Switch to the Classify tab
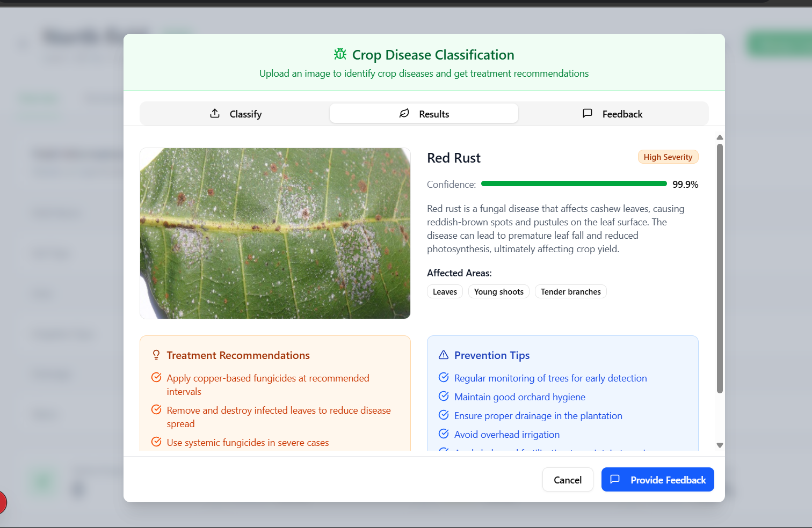The width and height of the screenshot is (812, 528). [236, 113]
